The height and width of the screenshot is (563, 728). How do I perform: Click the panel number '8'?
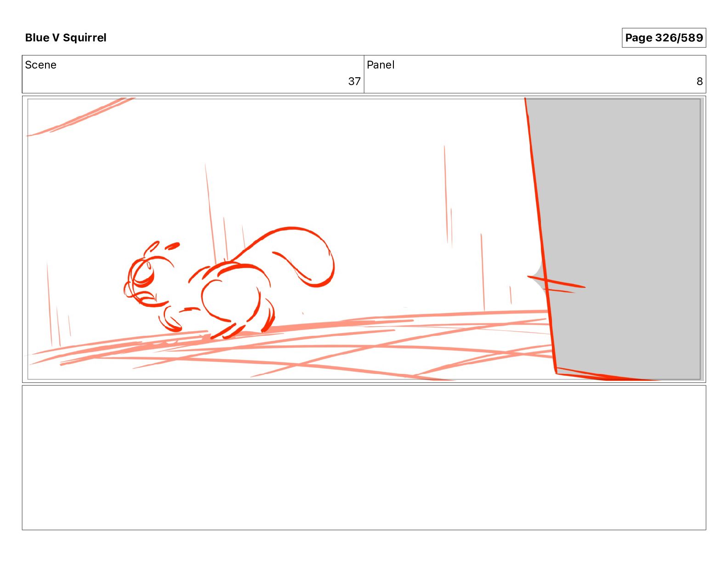pos(700,81)
